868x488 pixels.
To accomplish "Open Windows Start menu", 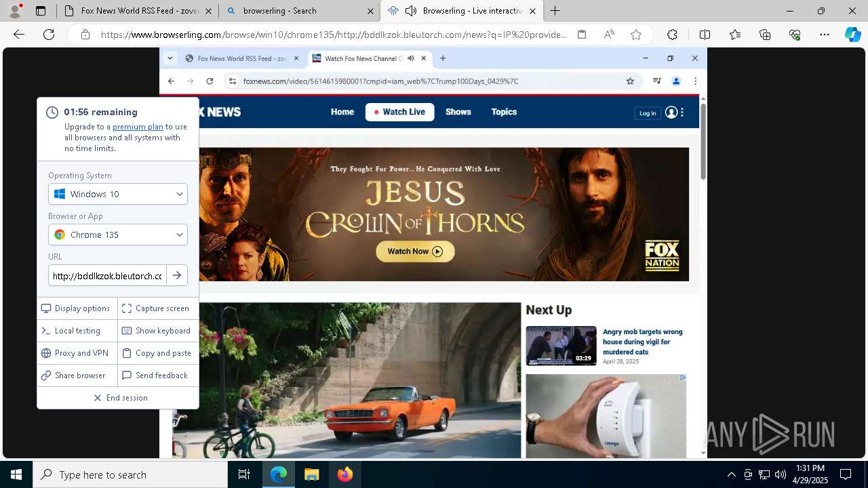I will coord(16,474).
